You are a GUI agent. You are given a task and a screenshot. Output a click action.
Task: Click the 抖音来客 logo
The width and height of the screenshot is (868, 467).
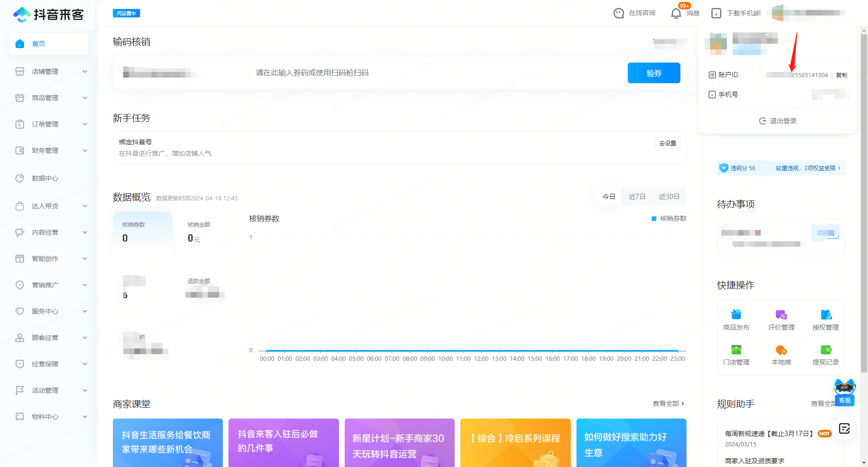pos(48,15)
